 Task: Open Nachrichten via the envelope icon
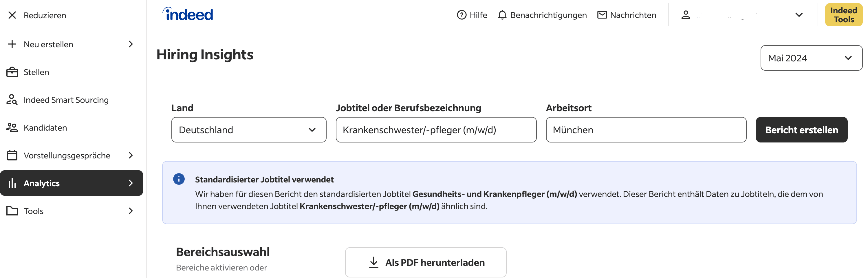(x=602, y=15)
